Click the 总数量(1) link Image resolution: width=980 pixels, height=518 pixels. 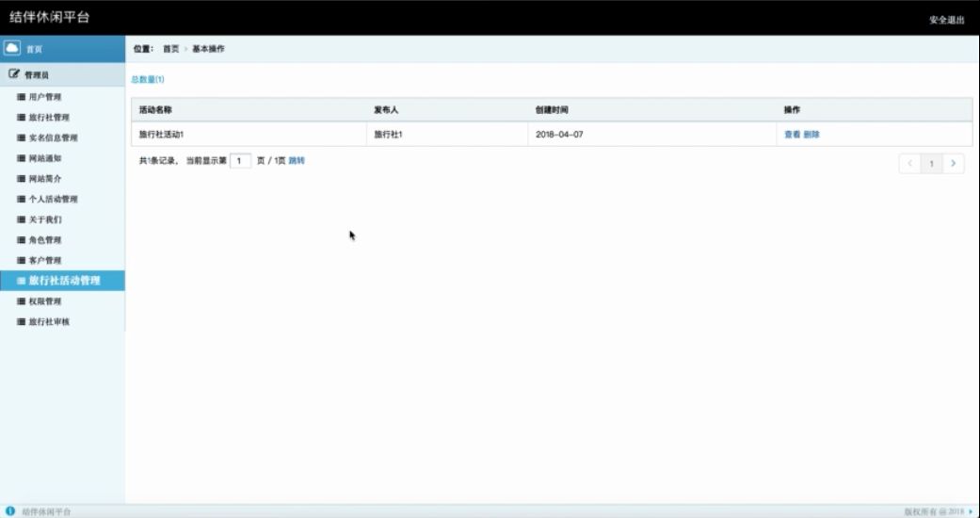tap(148, 79)
